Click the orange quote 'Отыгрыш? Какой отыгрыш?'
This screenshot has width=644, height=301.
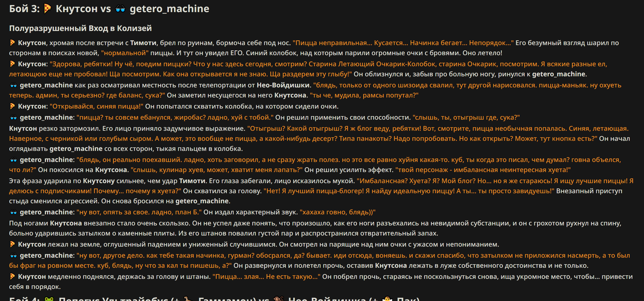319,133
